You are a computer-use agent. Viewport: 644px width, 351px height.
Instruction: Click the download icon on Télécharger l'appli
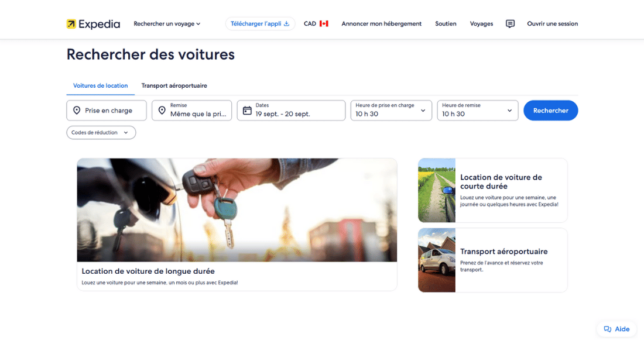coord(287,24)
